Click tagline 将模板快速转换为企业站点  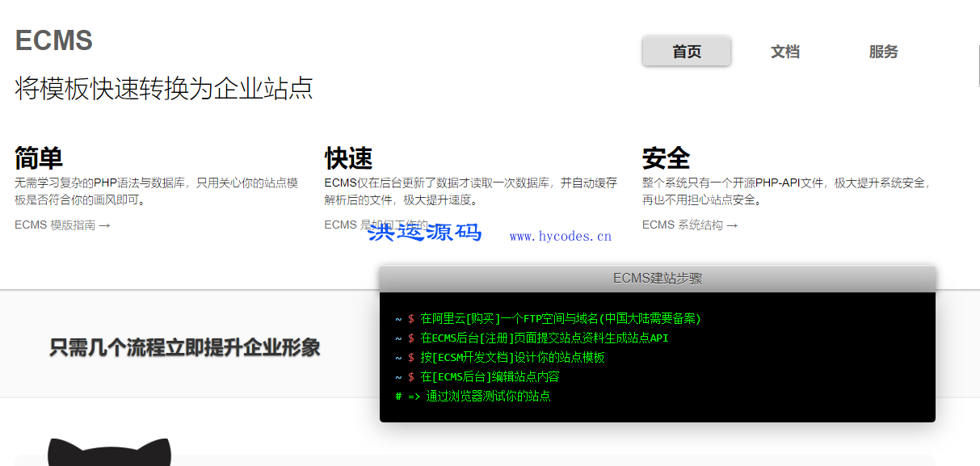tap(164, 89)
